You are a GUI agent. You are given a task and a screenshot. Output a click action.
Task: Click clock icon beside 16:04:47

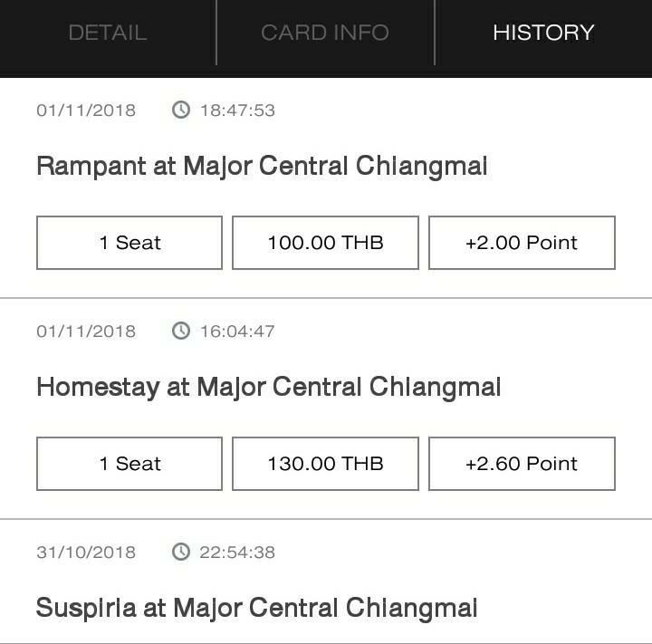click(181, 332)
